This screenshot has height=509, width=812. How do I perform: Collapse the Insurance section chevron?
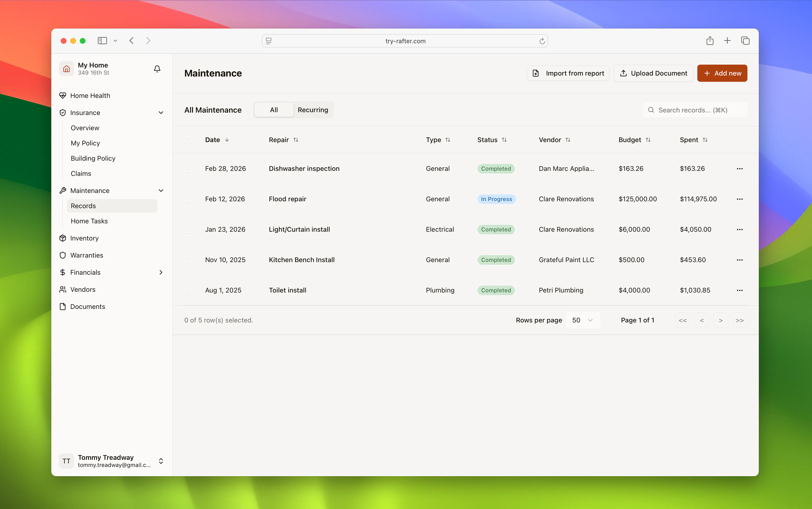(x=161, y=113)
